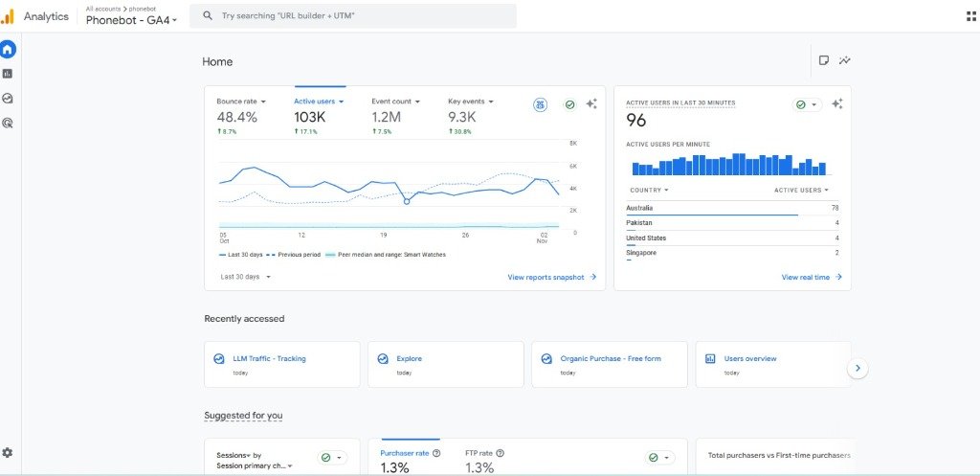The image size is (980, 476).
Task: Click the green check status on overview card
Action: 569,105
